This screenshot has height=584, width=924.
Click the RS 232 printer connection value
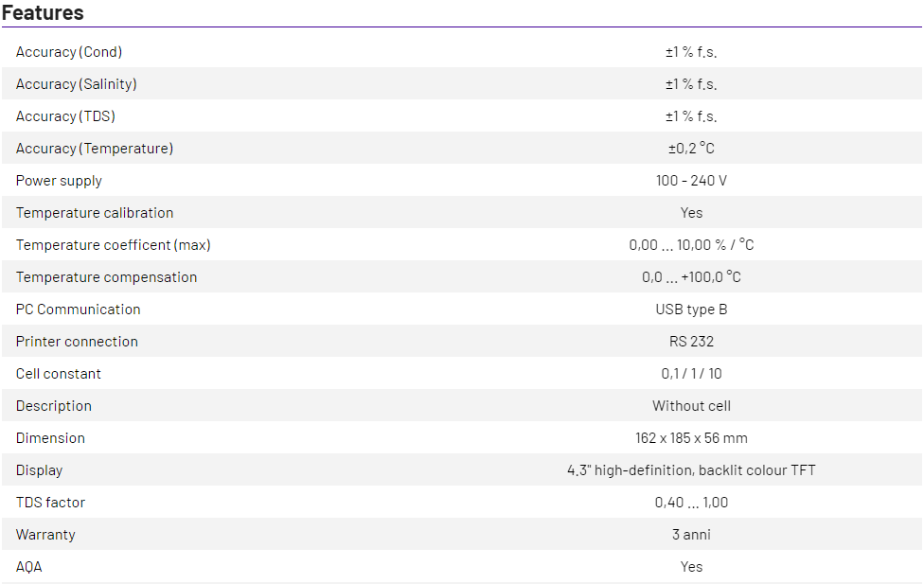coord(691,342)
